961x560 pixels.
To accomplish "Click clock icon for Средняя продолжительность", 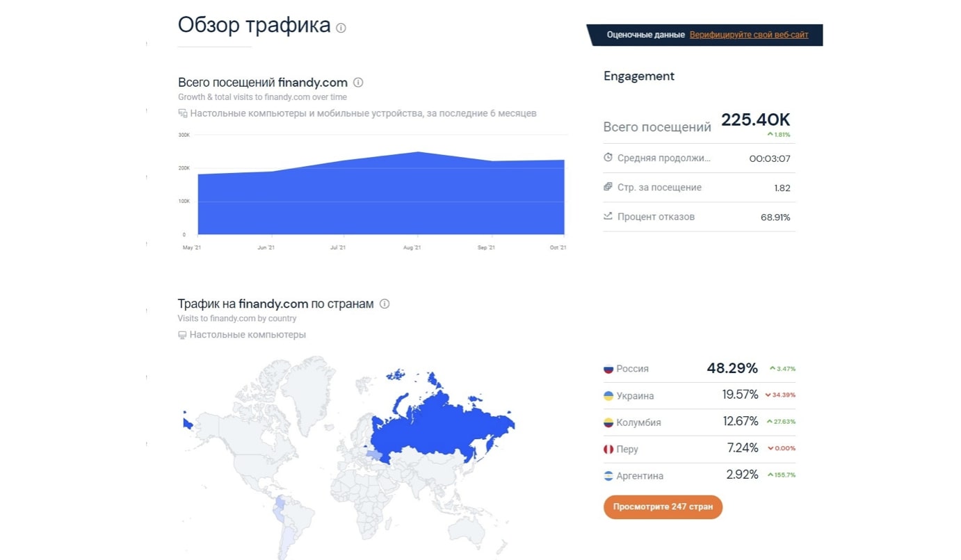I will click(x=608, y=158).
